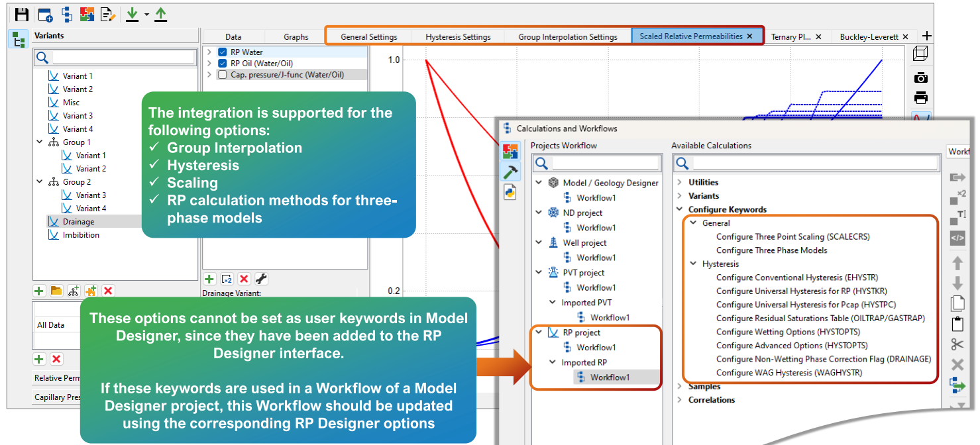Viewport: 980px width, 445px height.
Task: Open the General Settings tab
Action: click(369, 37)
